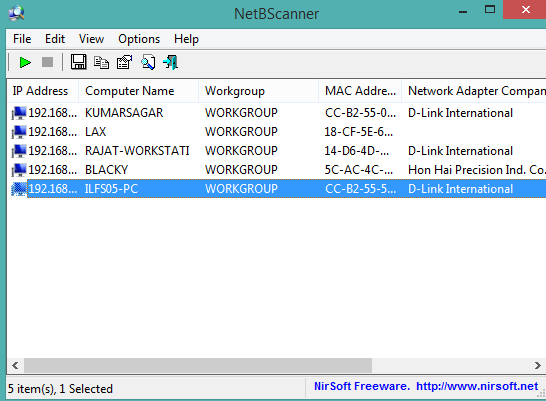Start scanning with the green play icon

25,63
